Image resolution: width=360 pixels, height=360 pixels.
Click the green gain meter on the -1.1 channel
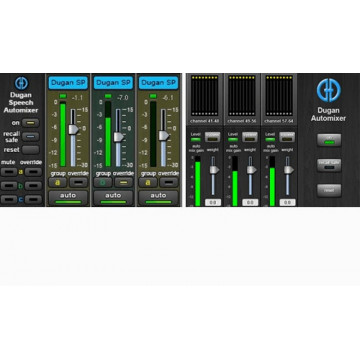click(x=63, y=134)
